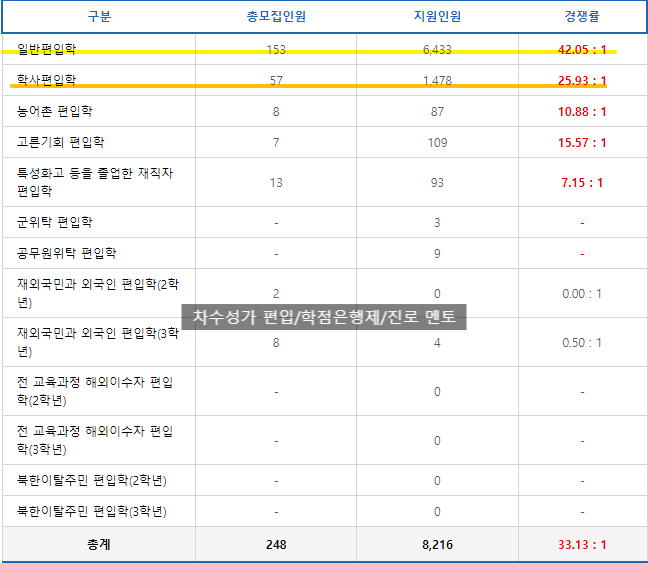
Task: Click the 33.13 : 1 total ratio
Action: 582,545
